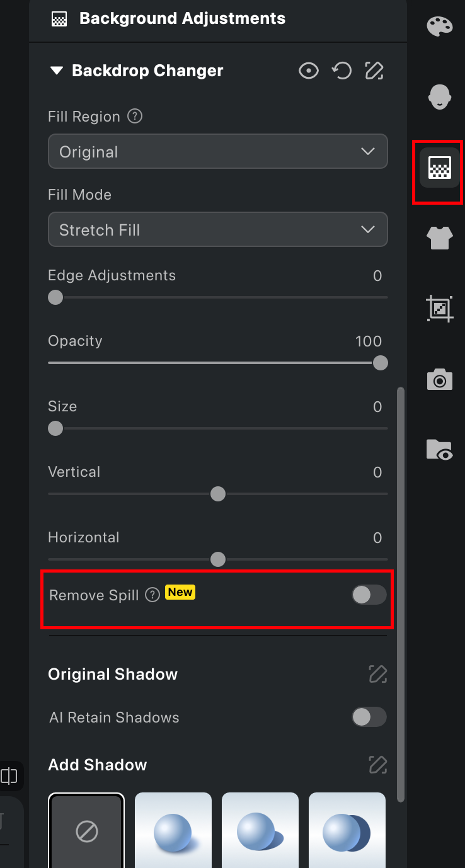Open the color adjustments palette panel

coord(439,26)
